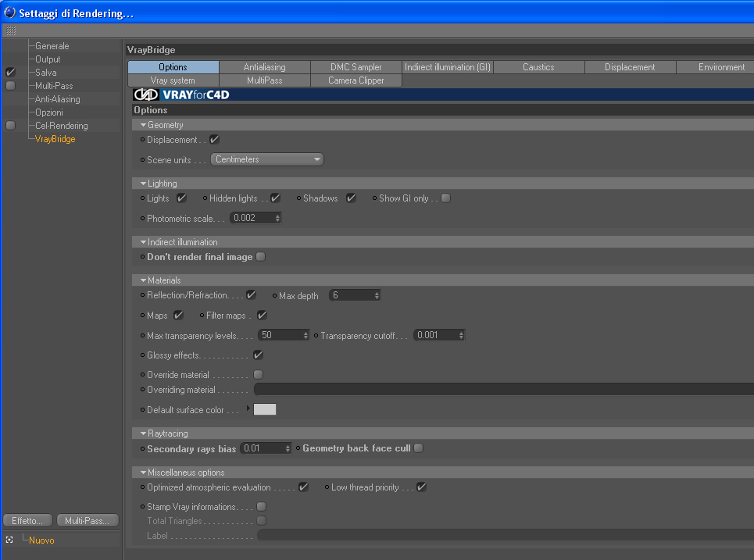Screen dimensions: 754x560
Task: Toggle the Shadows checkbox
Action: tap(351, 198)
